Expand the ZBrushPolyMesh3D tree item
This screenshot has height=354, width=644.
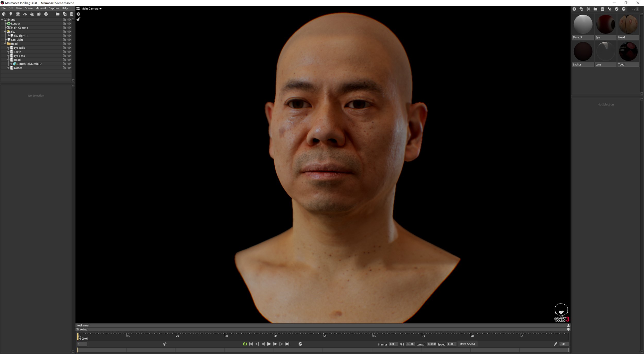click(x=11, y=64)
